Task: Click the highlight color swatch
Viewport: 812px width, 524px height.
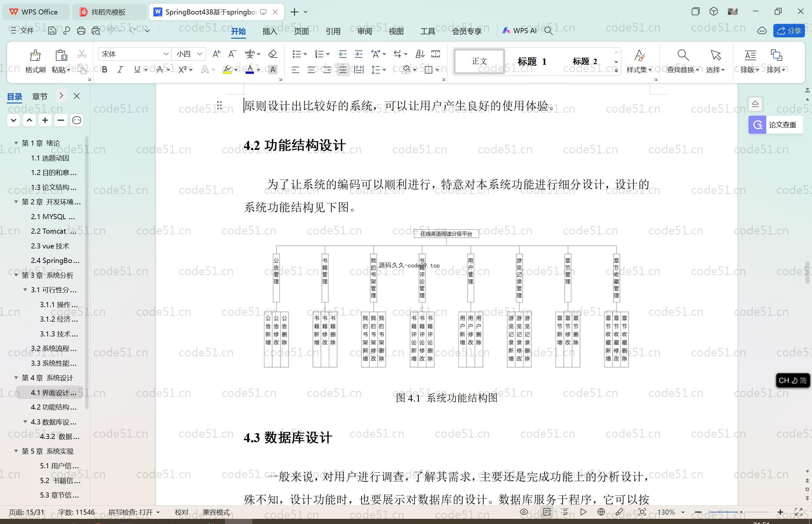Action: (227, 70)
